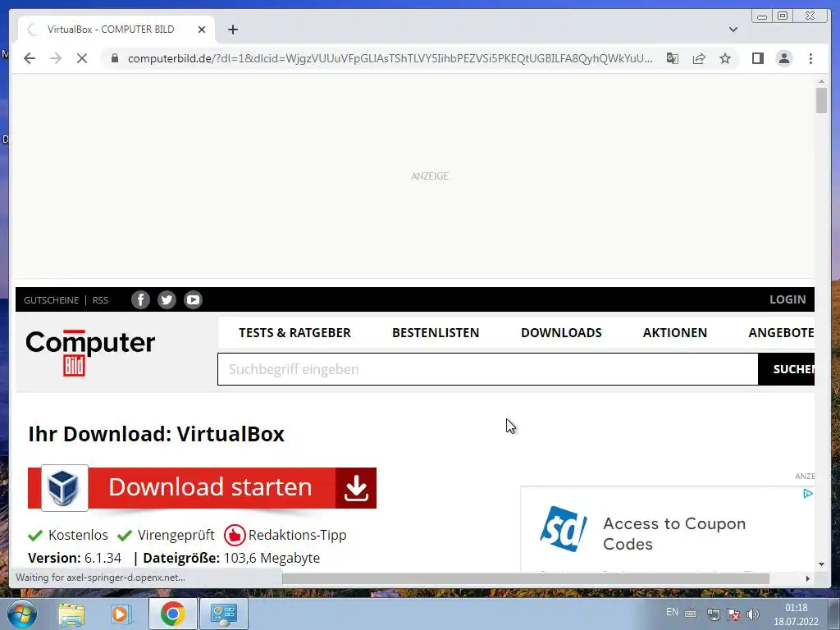Open the Chrome side panel icon

tap(757, 58)
